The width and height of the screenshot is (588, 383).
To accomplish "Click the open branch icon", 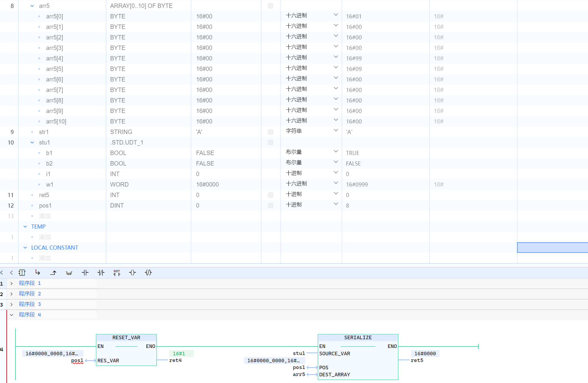I will [x=37, y=273].
